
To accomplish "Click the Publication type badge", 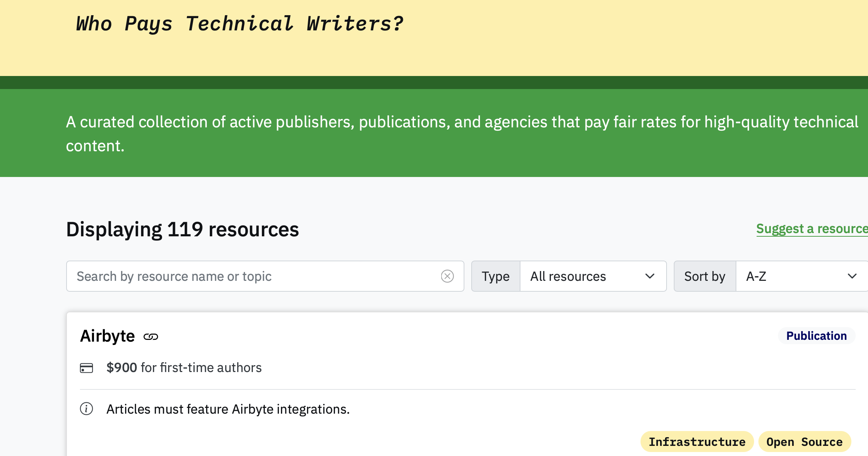I will [x=817, y=336].
